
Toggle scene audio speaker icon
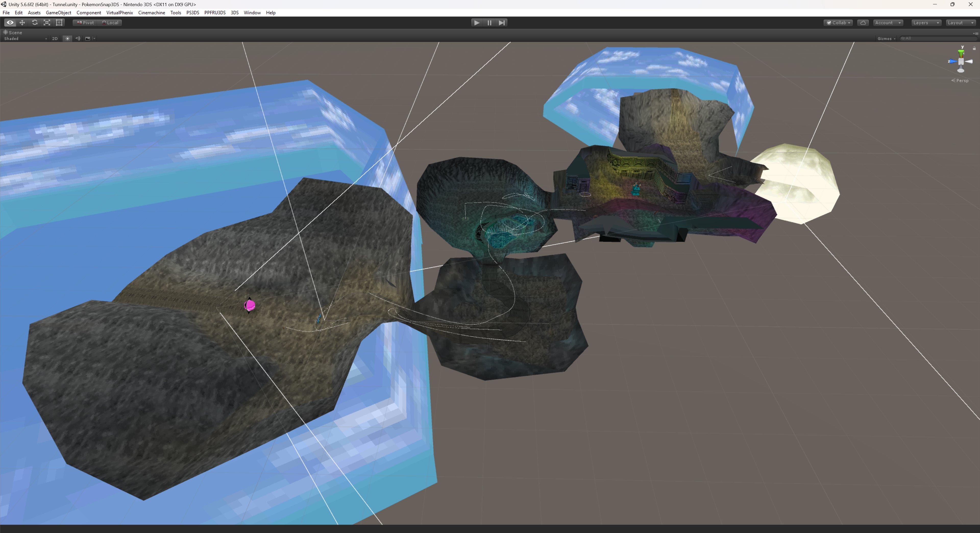click(78, 39)
